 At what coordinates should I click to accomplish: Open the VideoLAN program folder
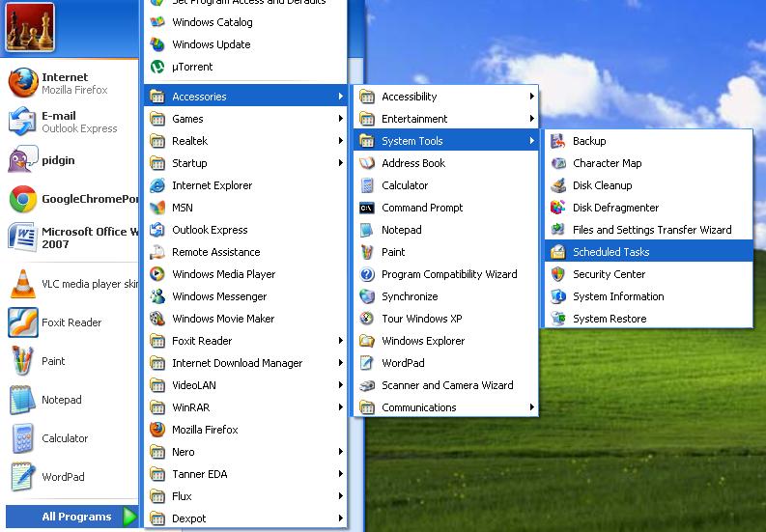pos(245,385)
